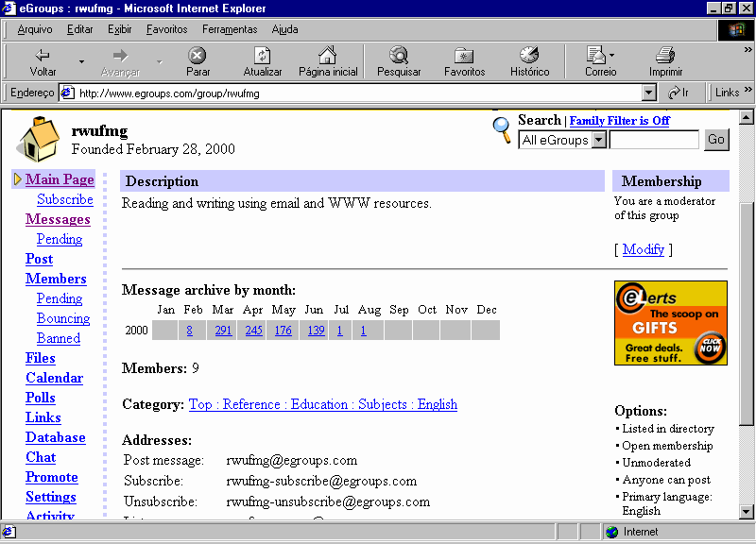Open the Chat sidebar link

(x=41, y=457)
